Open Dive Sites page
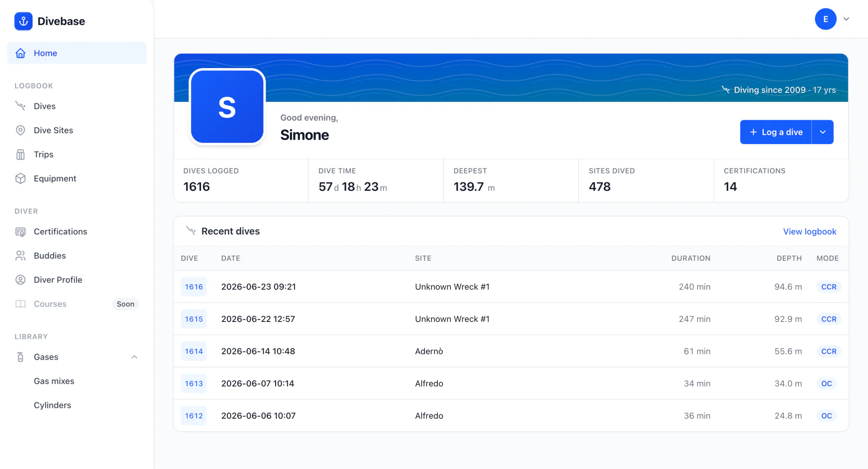This screenshot has width=868, height=469. coord(77,130)
